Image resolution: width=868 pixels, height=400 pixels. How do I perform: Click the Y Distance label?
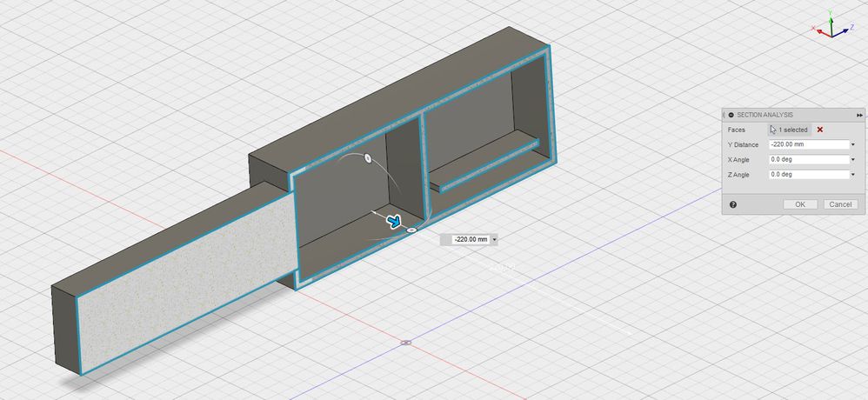pos(743,144)
